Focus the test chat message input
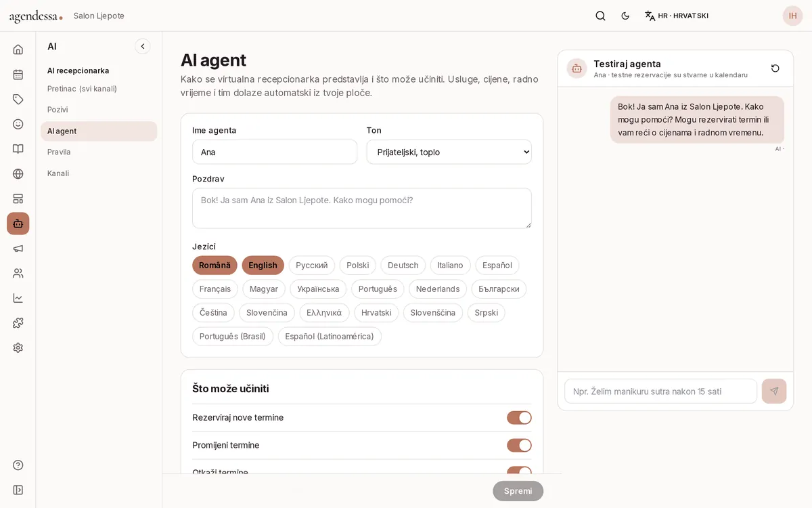This screenshot has height=508, width=812. pyautogui.click(x=660, y=391)
